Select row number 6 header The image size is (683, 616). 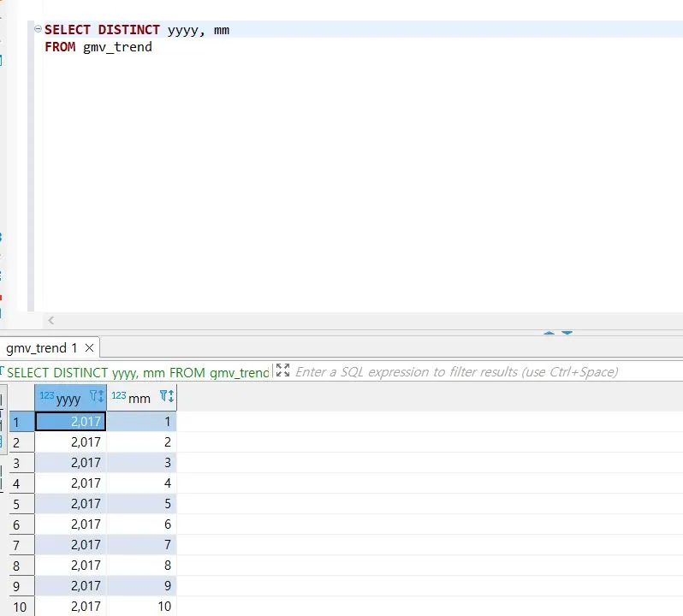[21, 524]
